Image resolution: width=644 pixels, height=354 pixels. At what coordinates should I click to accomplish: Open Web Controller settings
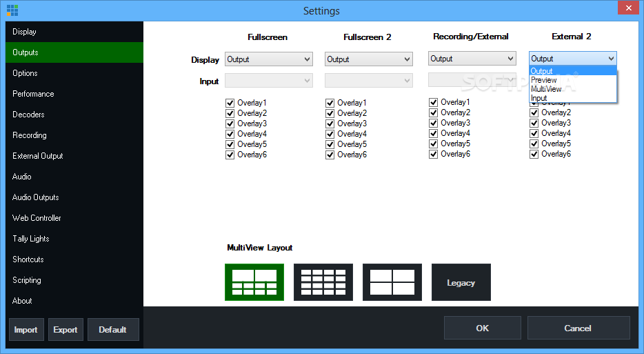pyautogui.click(x=74, y=218)
